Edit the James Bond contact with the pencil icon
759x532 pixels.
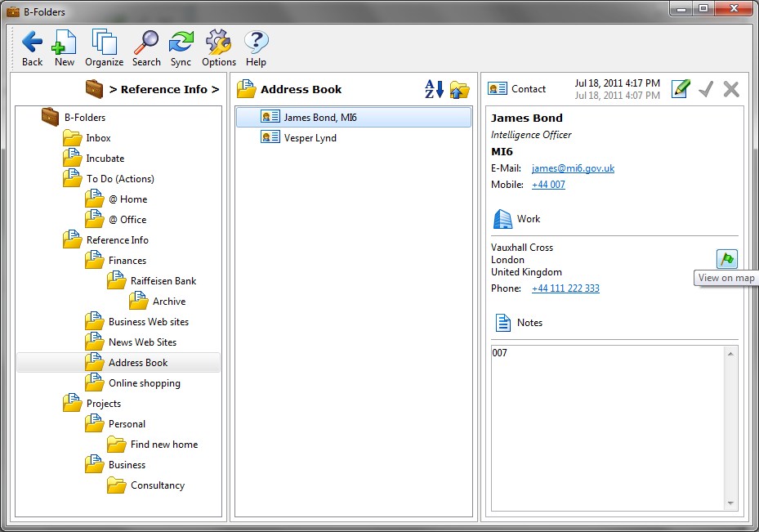tap(681, 88)
